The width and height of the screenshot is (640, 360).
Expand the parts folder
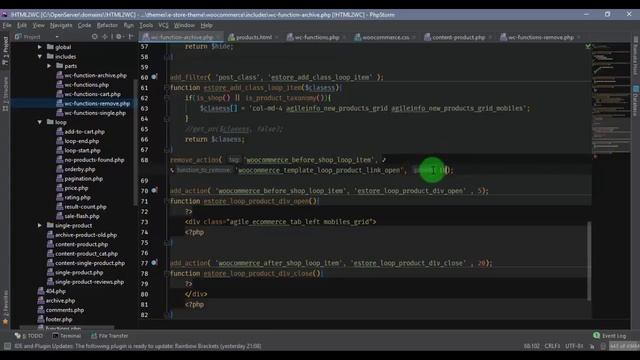[x=49, y=66]
